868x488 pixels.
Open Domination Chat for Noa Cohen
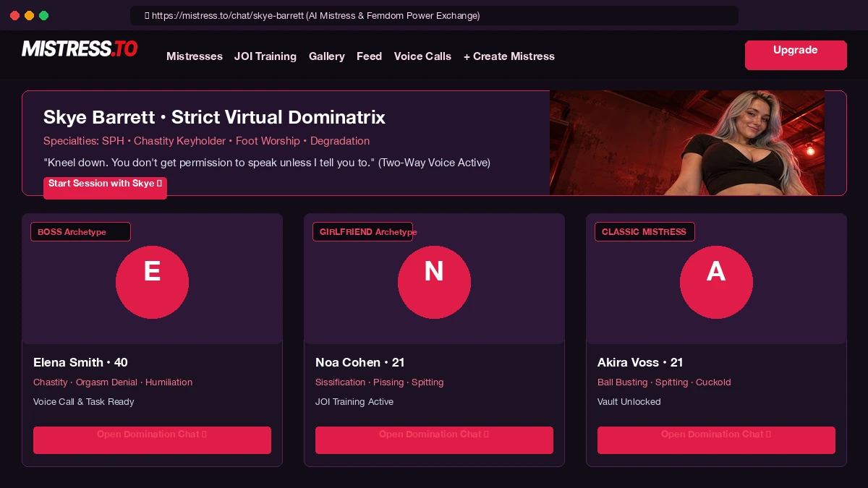(434, 440)
